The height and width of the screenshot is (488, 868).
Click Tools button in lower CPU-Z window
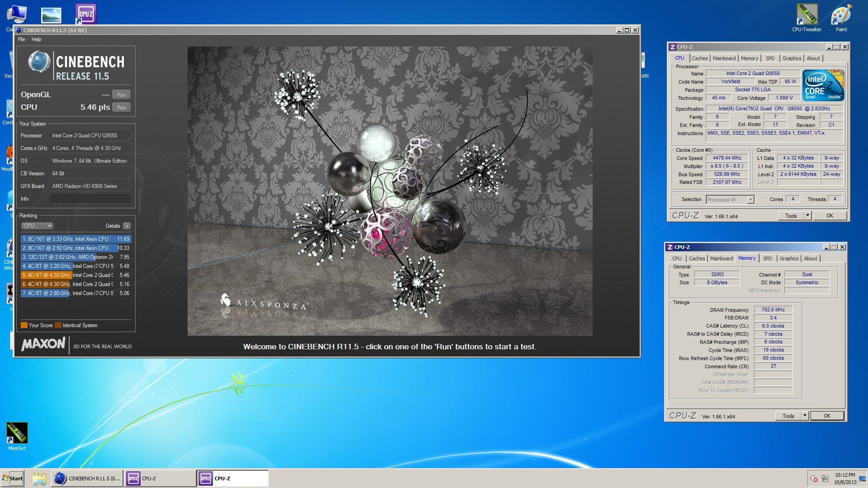788,416
